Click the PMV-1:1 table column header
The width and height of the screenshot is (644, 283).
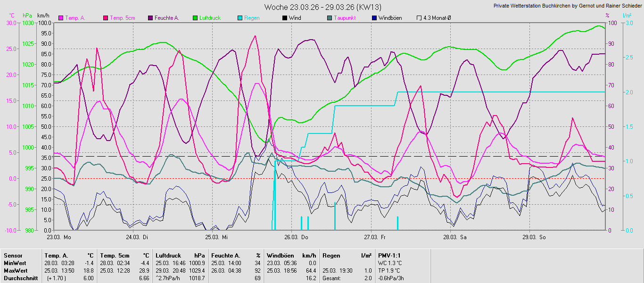coord(389,255)
